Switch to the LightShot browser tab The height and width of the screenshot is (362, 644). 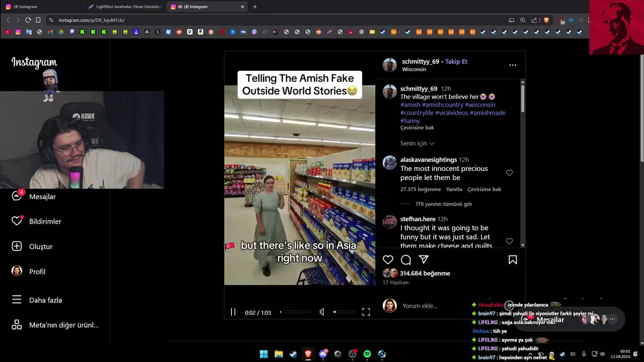click(x=124, y=7)
